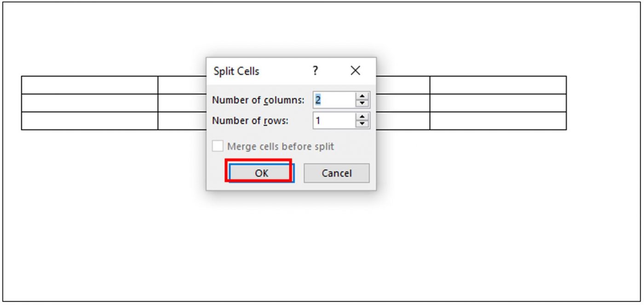The width and height of the screenshot is (644, 305).
Task: Select third-row cell in the first column
Action: (90, 121)
